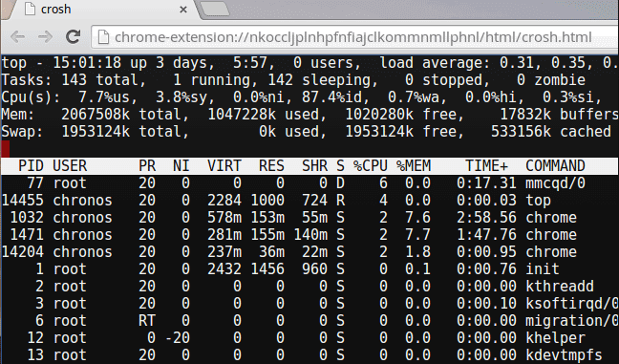Reload the crosh page

pos(73,36)
